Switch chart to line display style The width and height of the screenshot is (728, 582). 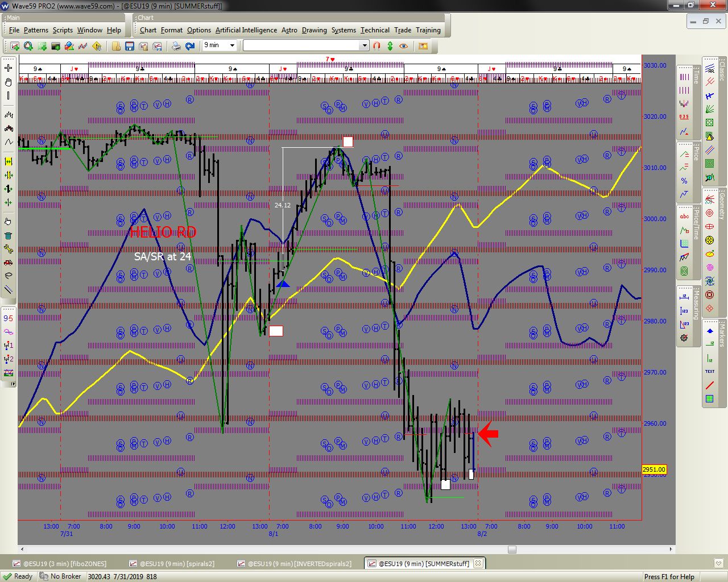click(9, 142)
